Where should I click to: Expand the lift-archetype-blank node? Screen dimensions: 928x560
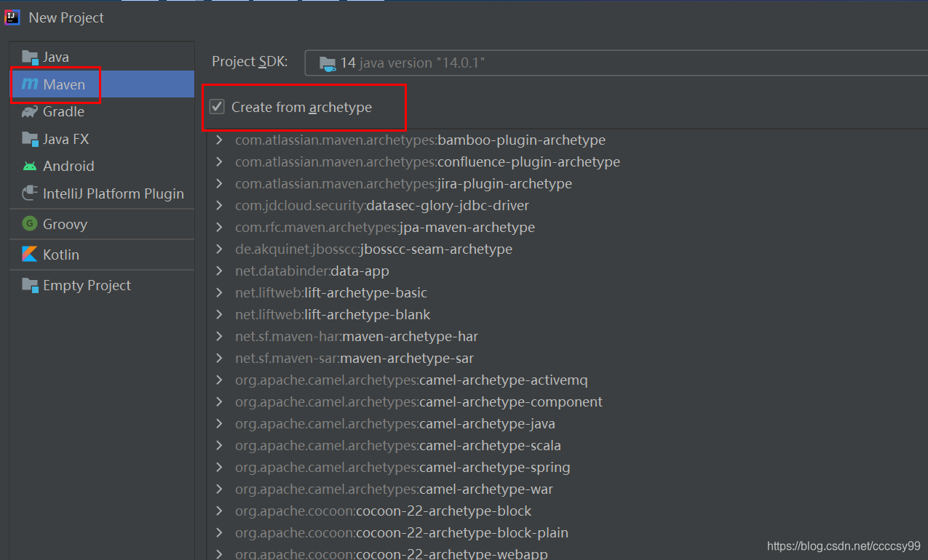[x=220, y=315]
